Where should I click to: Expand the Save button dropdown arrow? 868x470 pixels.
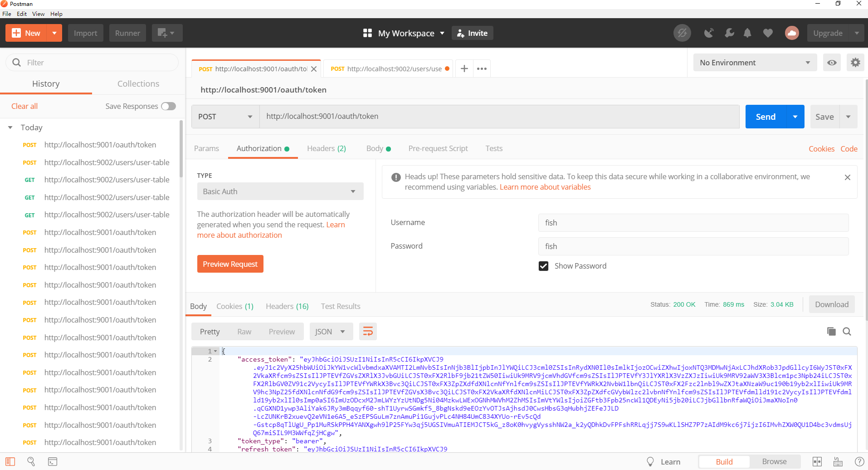848,117
